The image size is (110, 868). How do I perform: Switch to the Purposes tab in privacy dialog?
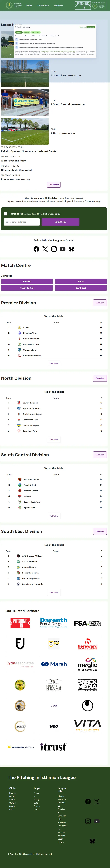pos(27,32)
